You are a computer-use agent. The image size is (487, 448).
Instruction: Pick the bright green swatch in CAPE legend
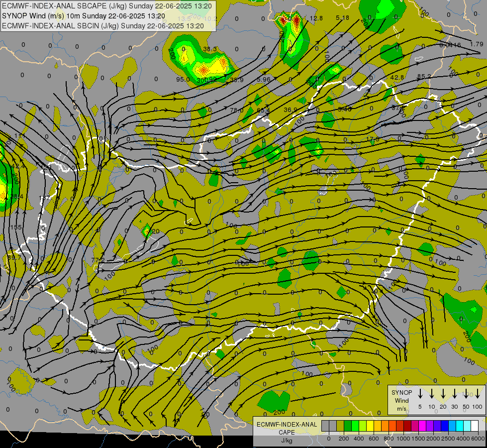355,426
